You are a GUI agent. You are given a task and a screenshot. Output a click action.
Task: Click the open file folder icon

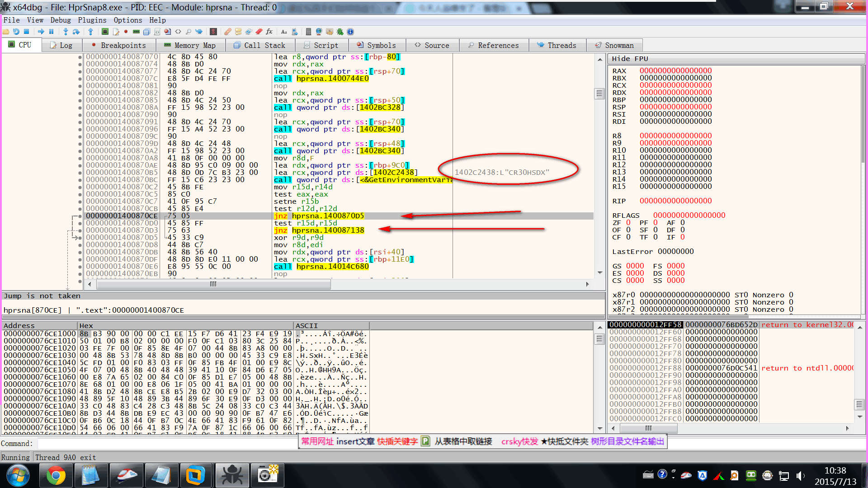(6, 32)
